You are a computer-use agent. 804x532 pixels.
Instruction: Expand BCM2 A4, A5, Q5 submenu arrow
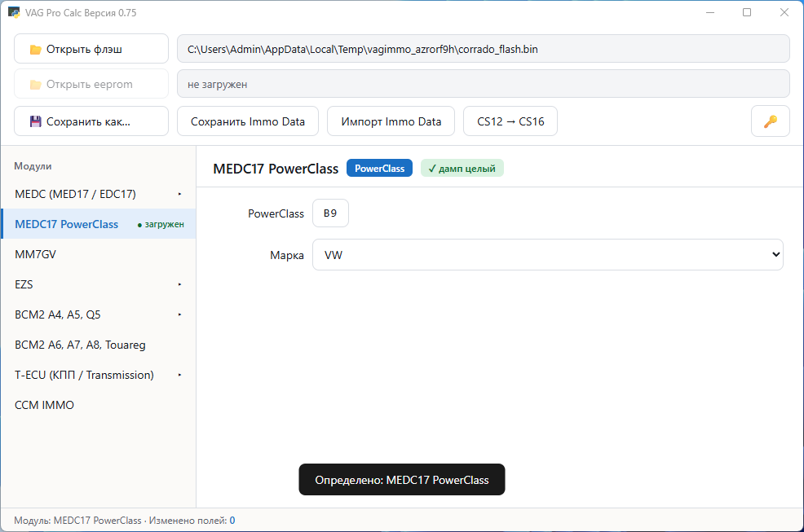[x=179, y=314]
